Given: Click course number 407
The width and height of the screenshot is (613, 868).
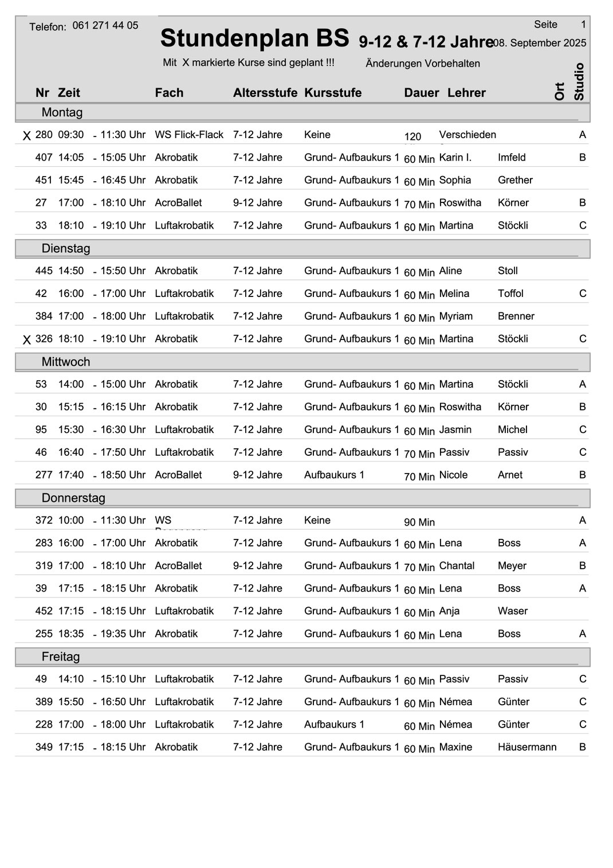Looking at the screenshot, I should tap(44, 157).
